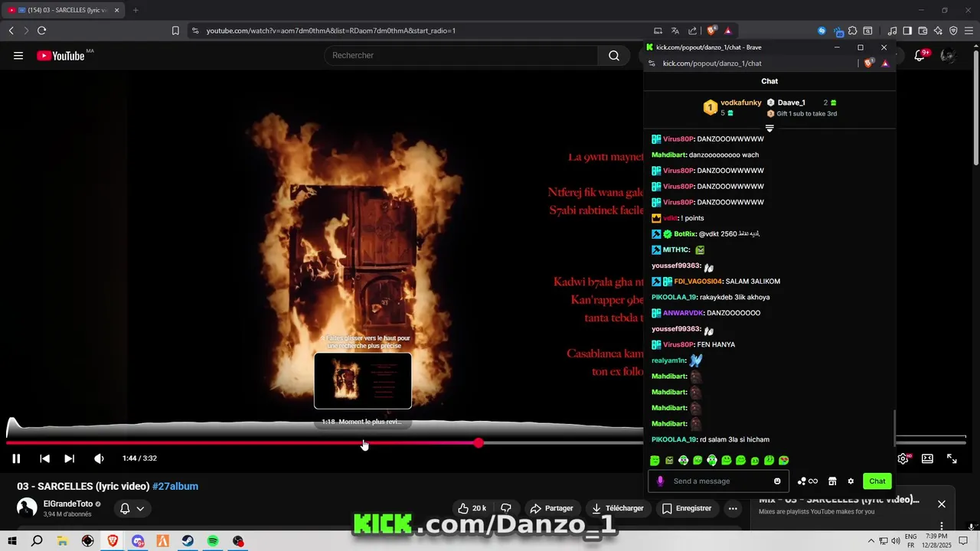Open Brave Leo AI sparkle icon
The width and height of the screenshot is (980, 551).
(938, 31)
